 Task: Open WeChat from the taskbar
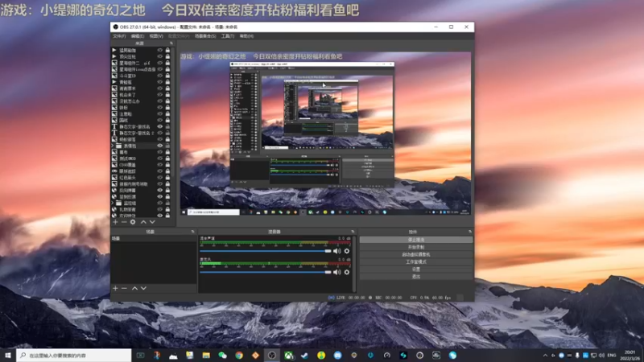tap(223, 355)
